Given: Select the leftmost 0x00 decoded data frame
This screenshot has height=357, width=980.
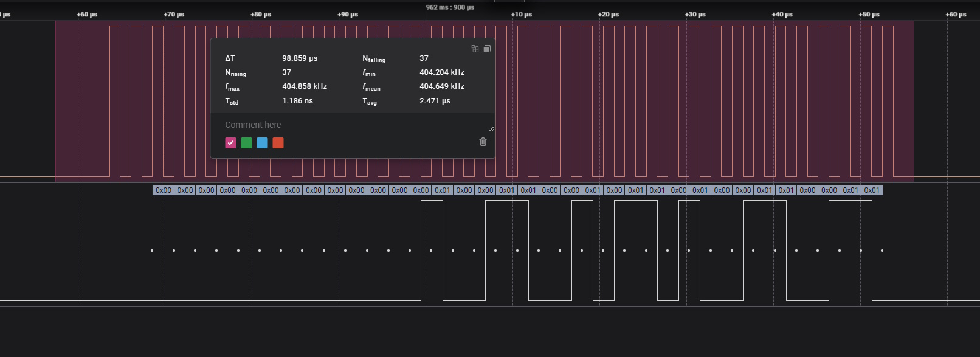Looking at the screenshot, I should click(164, 190).
